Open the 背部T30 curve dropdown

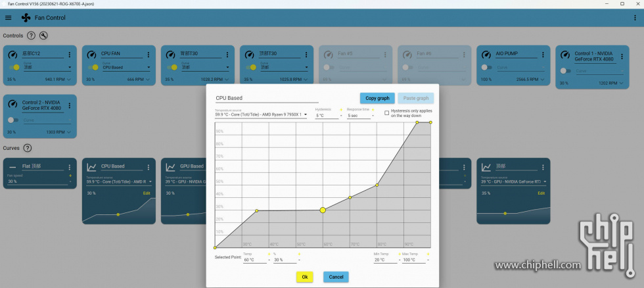pos(205,67)
